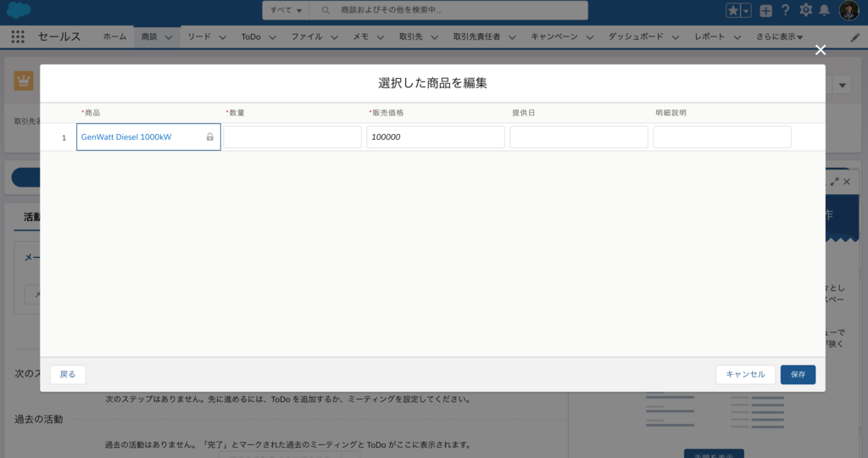Open the さらに表示 more menu

[x=780, y=36]
